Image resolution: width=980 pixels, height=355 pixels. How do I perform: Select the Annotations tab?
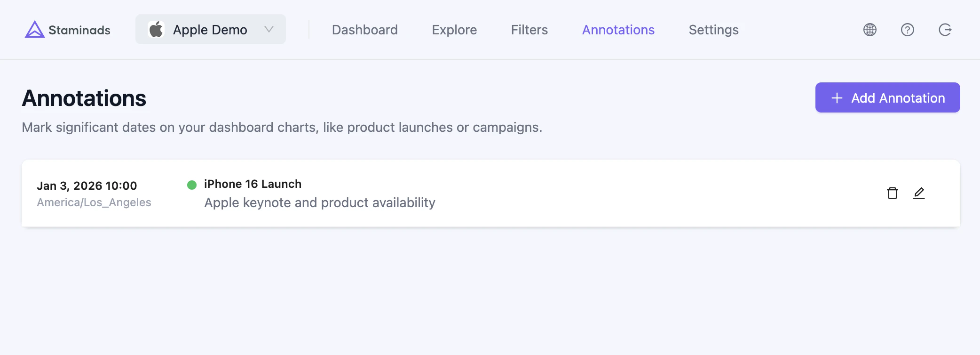pos(618,30)
